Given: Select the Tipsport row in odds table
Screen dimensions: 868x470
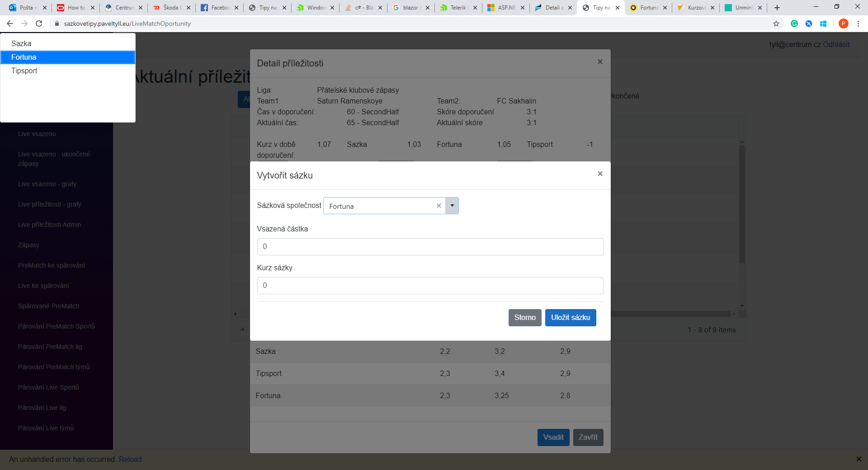Looking at the screenshot, I should (x=430, y=374).
